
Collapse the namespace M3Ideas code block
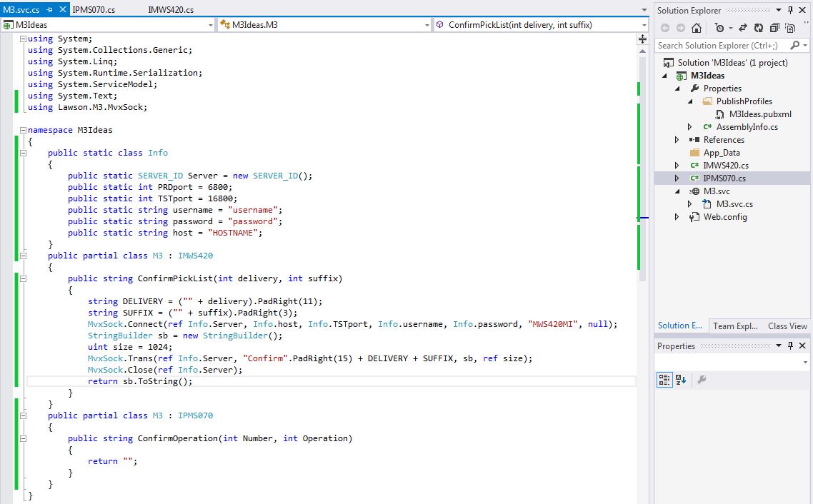tap(24, 130)
